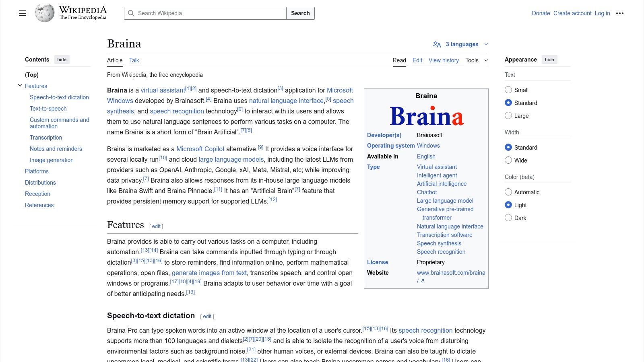Click the Braina logo image in infobox
This screenshot has height=362, width=644.
pyautogui.click(x=426, y=116)
